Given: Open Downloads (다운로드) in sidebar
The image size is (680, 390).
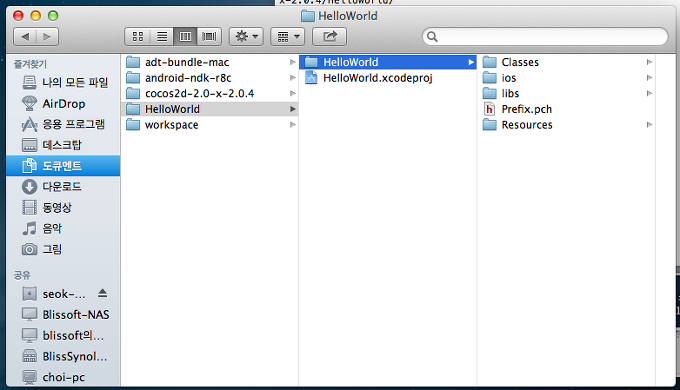Looking at the screenshot, I should point(63,187).
